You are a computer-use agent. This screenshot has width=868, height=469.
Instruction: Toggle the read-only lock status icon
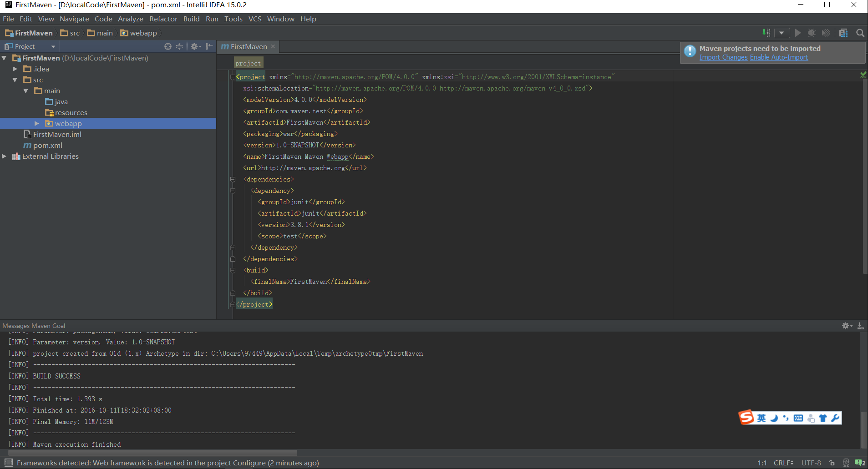click(832, 463)
